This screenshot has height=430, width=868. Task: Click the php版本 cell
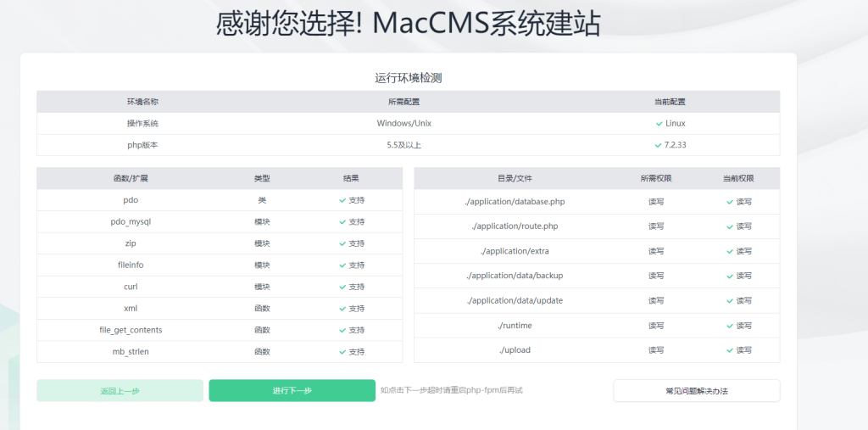point(142,145)
